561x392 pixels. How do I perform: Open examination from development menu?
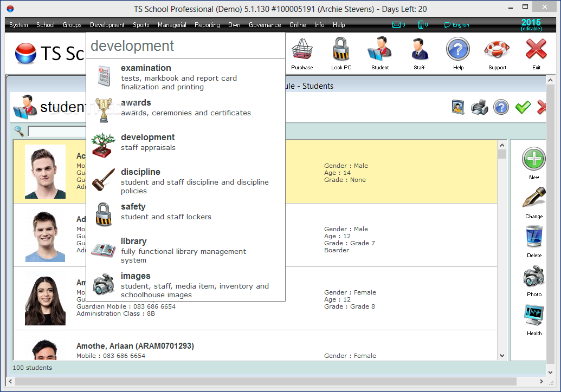[185, 77]
